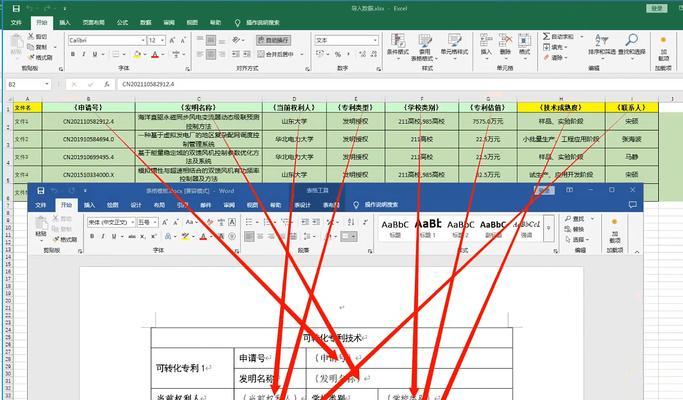Toggle subscript in Word's font group

pyautogui.click(x=143, y=236)
